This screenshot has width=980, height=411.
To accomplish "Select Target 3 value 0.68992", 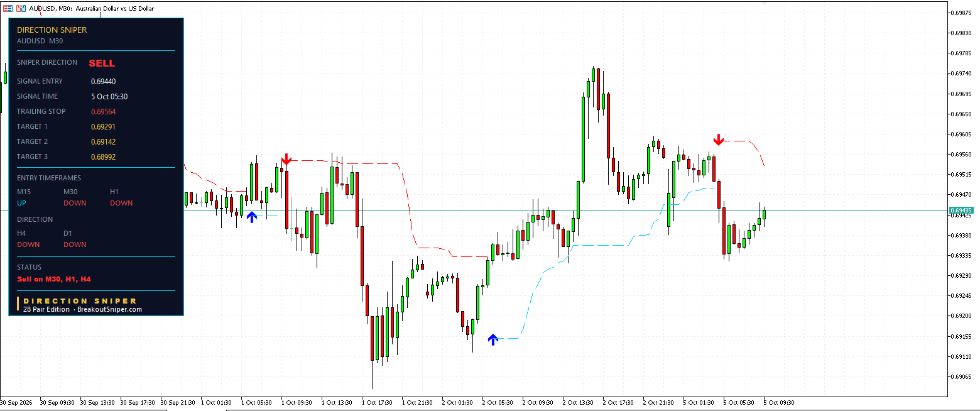I will pyautogui.click(x=103, y=156).
